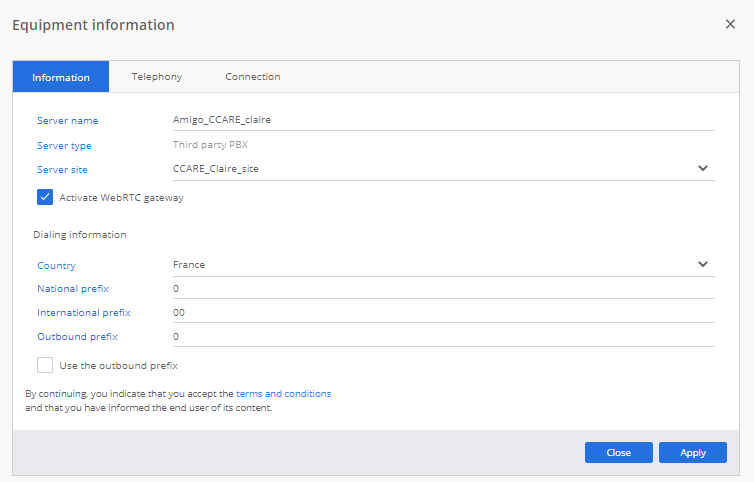Open the terms and conditions link
Viewport: 754px width, 482px height.
point(283,394)
